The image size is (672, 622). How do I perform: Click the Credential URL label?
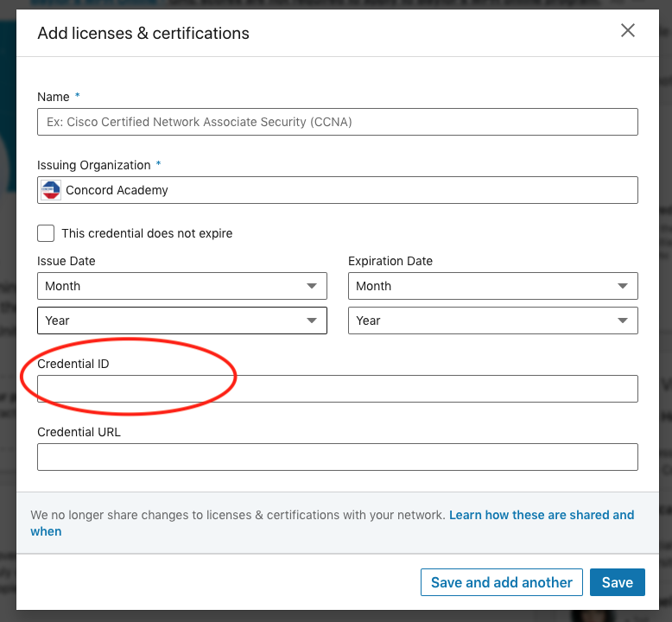point(79,432)
